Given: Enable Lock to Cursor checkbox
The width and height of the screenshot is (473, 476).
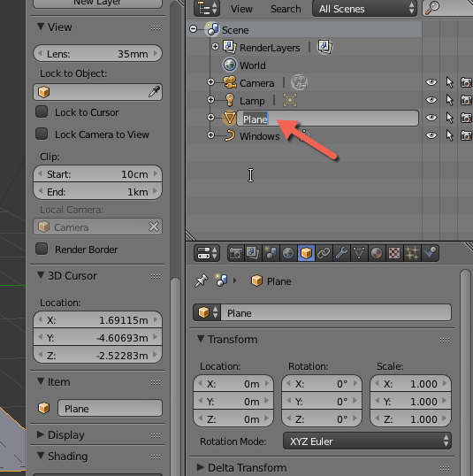Looking at the screenshot, I should coord(42,111).
